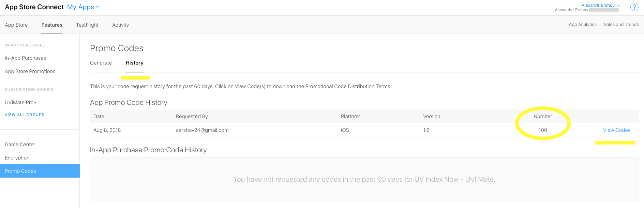This screenshot has width=644, height=208.
Task: Click the help question mark icon
Action: [634, 7]
